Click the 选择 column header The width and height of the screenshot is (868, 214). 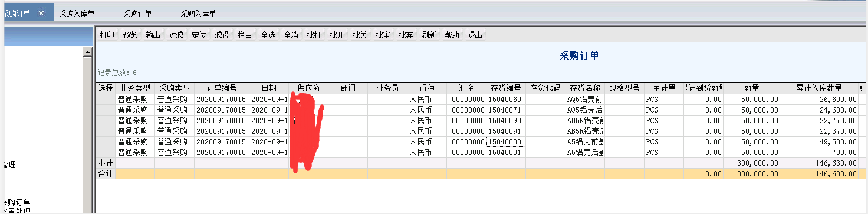106,88
